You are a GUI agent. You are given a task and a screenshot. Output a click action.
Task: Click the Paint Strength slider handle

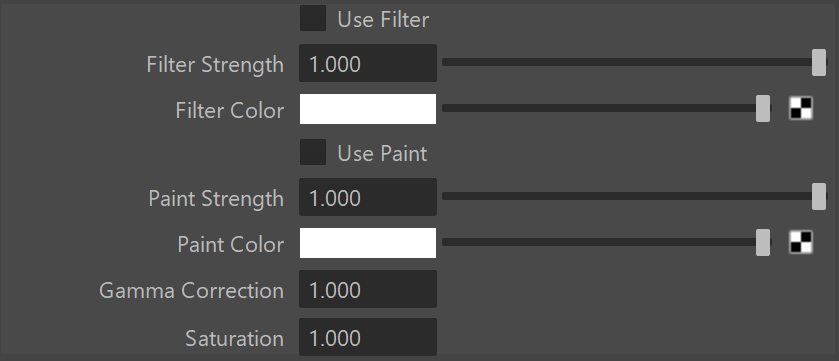click(819, 196)
